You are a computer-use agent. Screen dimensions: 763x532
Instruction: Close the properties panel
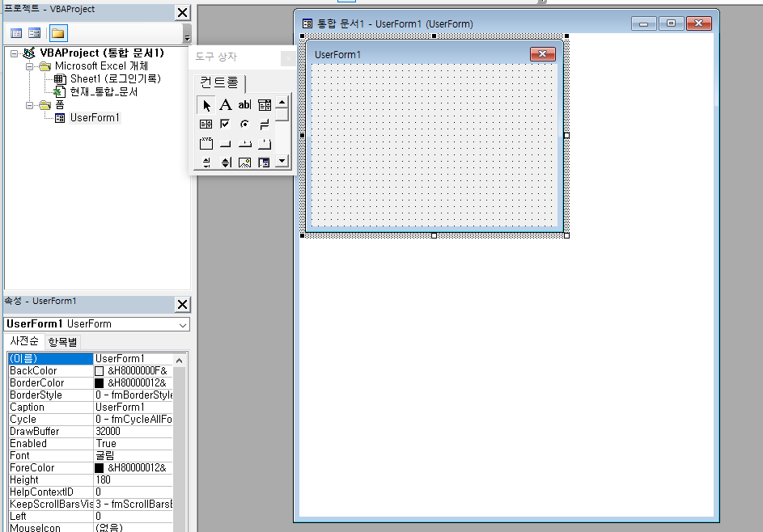[x=183, y=305]
